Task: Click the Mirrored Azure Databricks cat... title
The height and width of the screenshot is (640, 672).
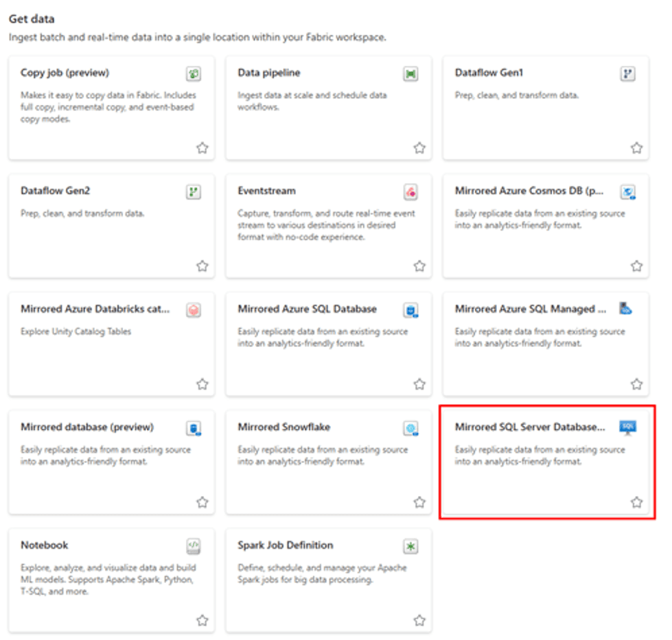Action: tap(95, 309)
